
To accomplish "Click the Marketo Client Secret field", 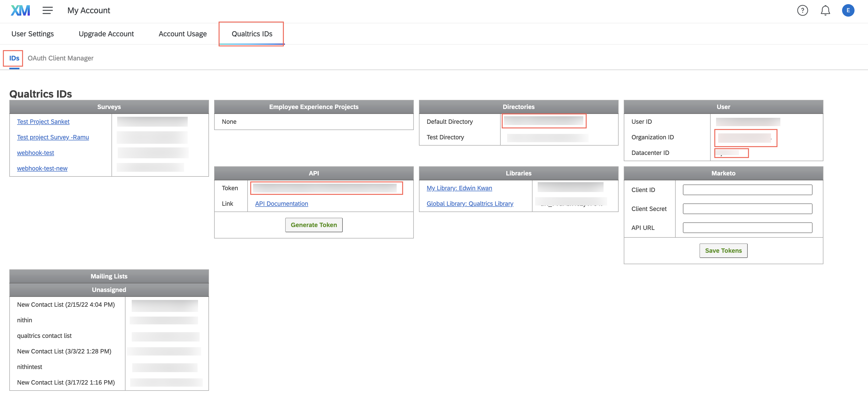I will tap(747, 208).
